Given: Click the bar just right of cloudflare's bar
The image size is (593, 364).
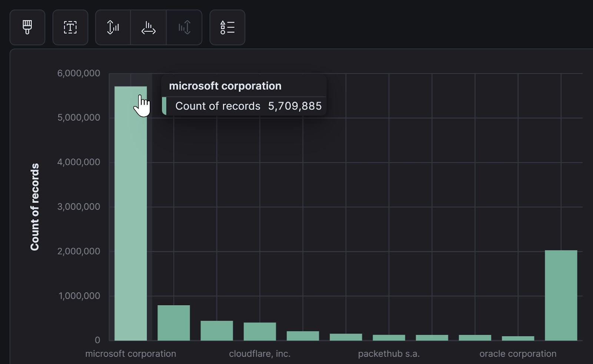Looking at the screenshot, I should (x=303, y=335).
